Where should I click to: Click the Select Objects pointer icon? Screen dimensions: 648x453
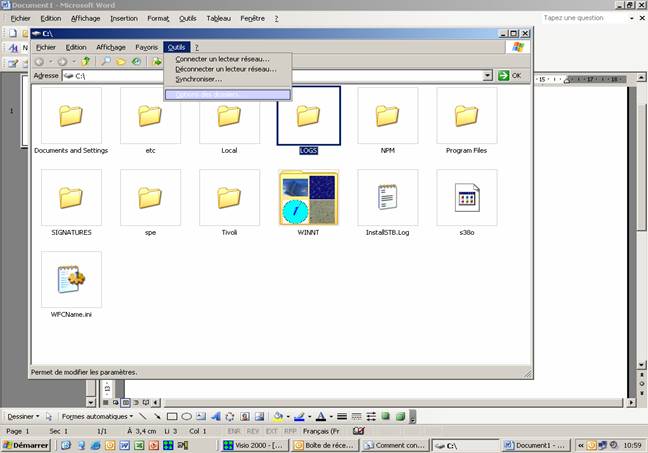49,417
